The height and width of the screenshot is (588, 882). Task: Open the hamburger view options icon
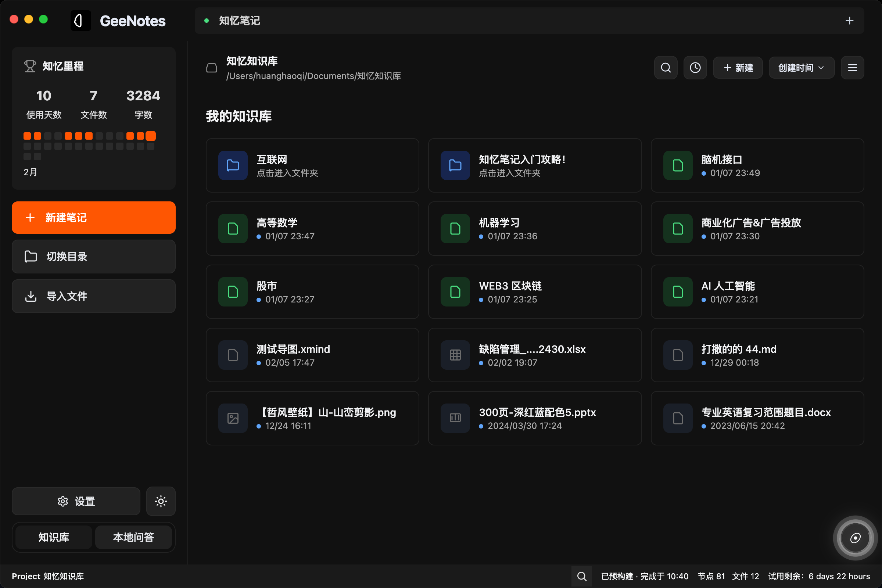click(x=852, y=68)
